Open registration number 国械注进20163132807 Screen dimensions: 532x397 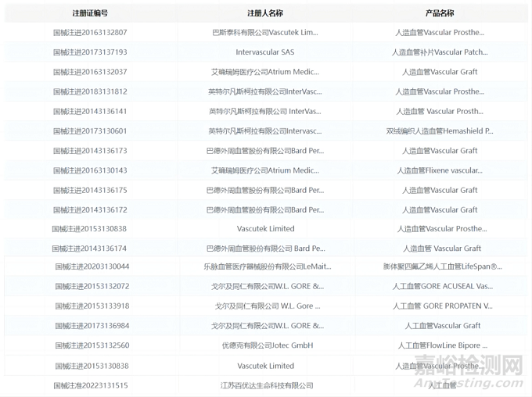point(90,33)
